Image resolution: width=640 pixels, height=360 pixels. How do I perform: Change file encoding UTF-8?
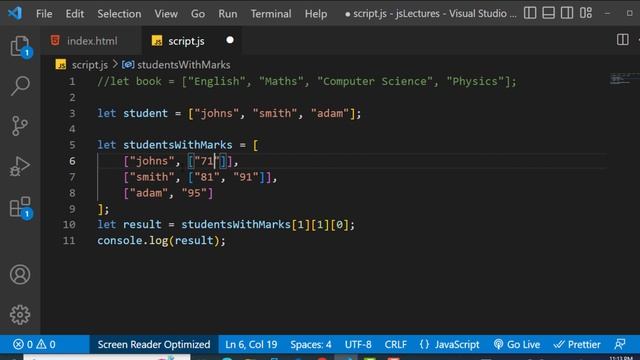(358, 344)
